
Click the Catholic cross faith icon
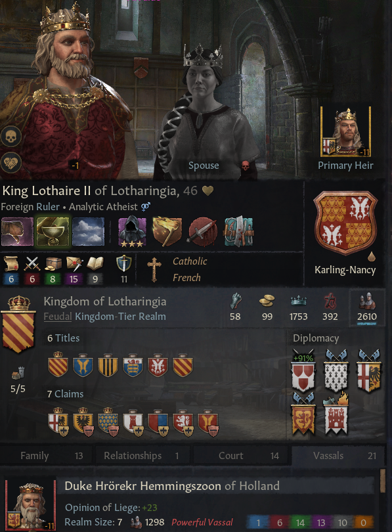(154, 269)
